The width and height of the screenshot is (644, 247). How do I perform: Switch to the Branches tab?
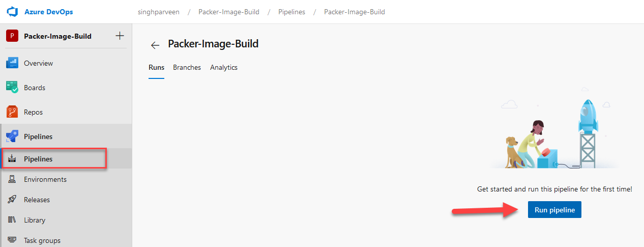(187, 67)
